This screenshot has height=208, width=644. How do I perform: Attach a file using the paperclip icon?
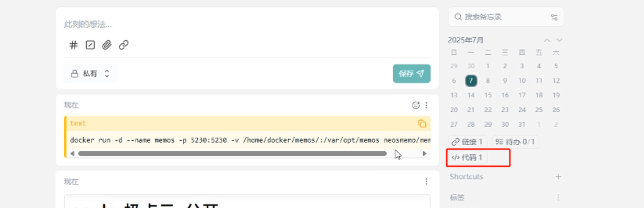pos(106,45)
